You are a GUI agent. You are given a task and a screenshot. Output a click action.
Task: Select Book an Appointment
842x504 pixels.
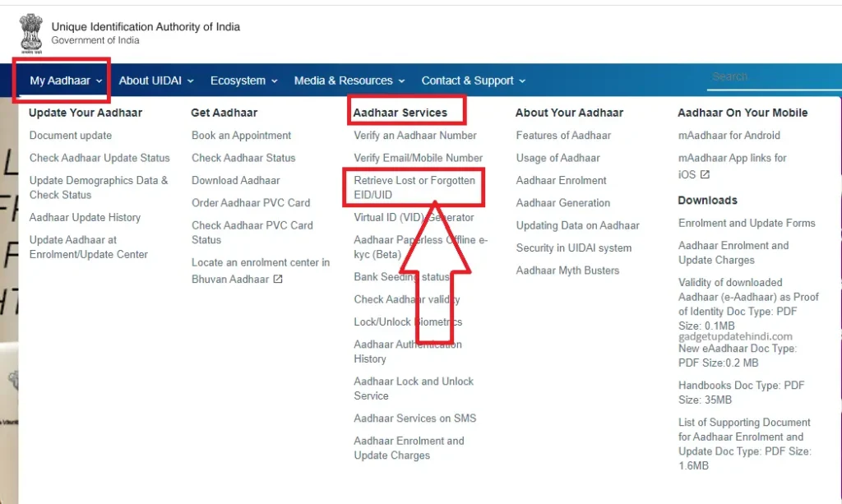(x=242, y=135)
